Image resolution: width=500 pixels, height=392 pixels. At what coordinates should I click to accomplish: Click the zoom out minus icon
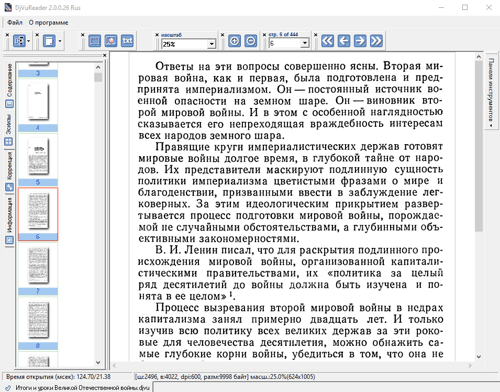(251, 41)
